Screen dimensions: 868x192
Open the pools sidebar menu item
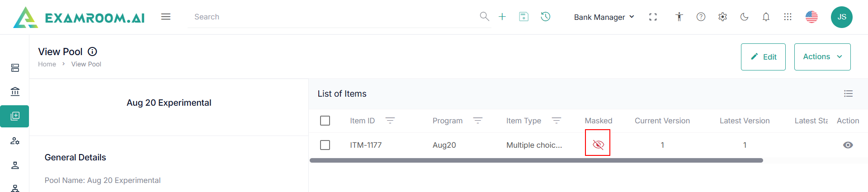click(15, 116)
